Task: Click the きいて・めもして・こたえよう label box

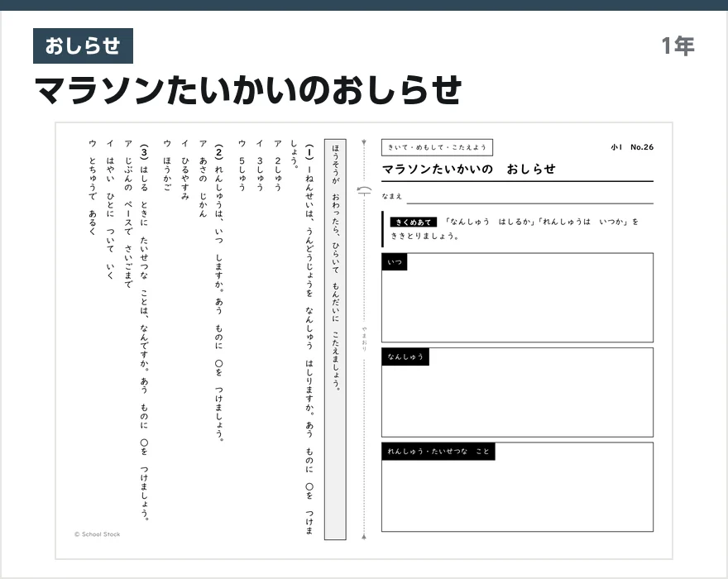Action: pyautogui.click(x=437, y=147)
